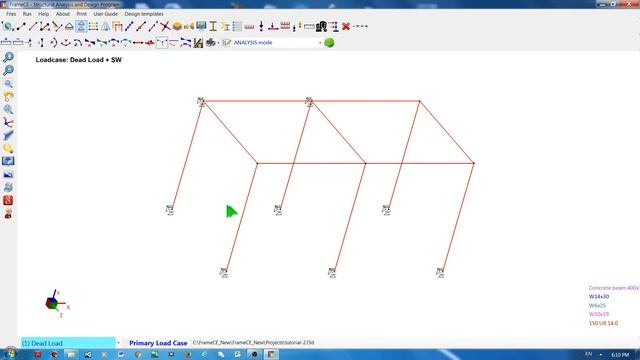Image resolution: width=640 pixels, height=360 pixels.
Task: Open the Files menu
Action: coord(11,14)
